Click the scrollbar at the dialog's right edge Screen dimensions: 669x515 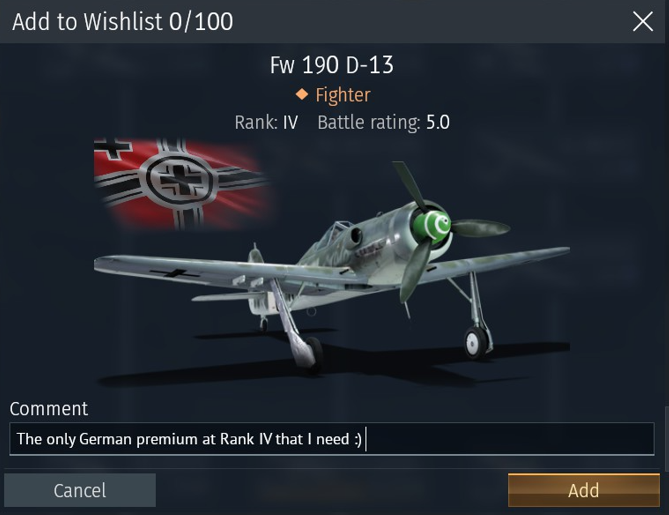(x=666, y=439)
